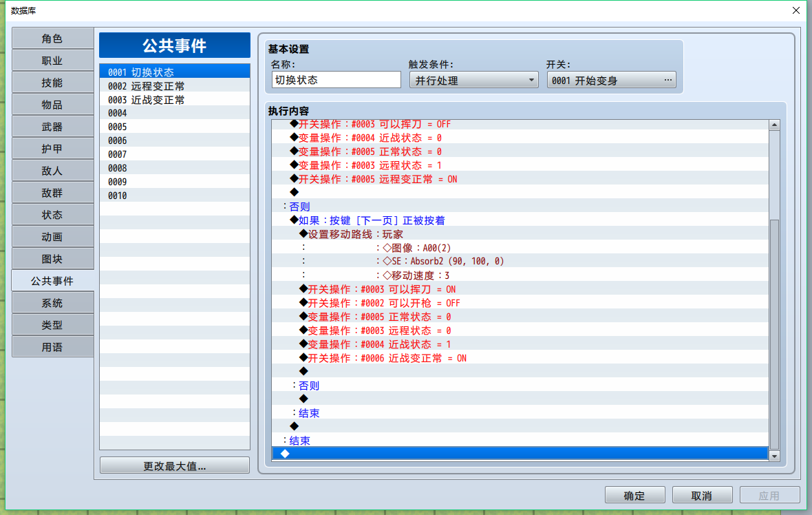Select the 如果:按键[下一页]正被按着 line
Viewport: 812px width, 515px height.
coord(520,220)
